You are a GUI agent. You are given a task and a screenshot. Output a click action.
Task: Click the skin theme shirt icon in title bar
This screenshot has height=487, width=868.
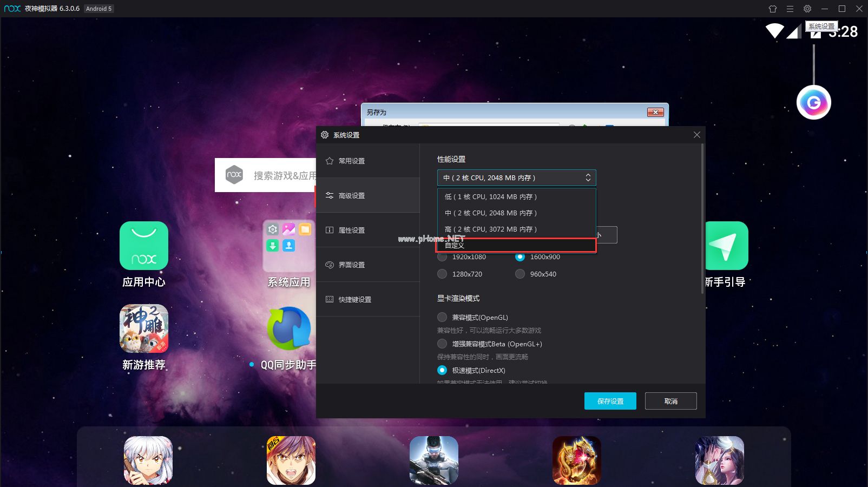click(773, 9)
